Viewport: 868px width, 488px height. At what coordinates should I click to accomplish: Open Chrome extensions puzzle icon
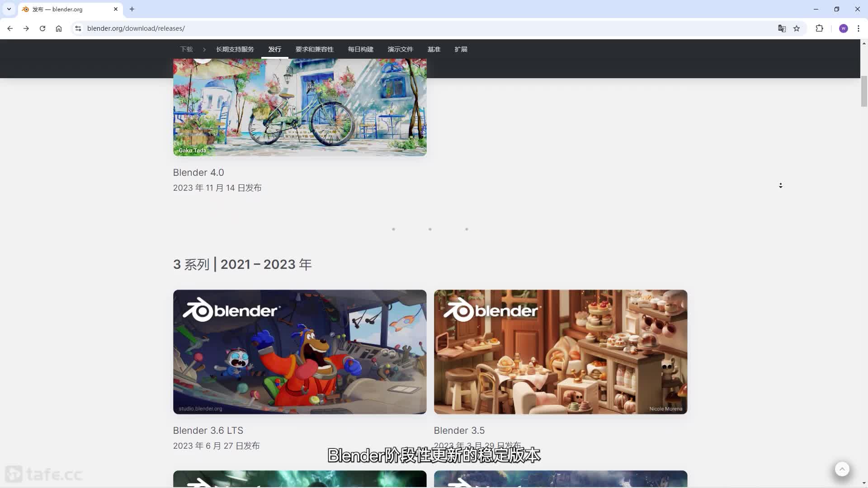click(819, 28)
